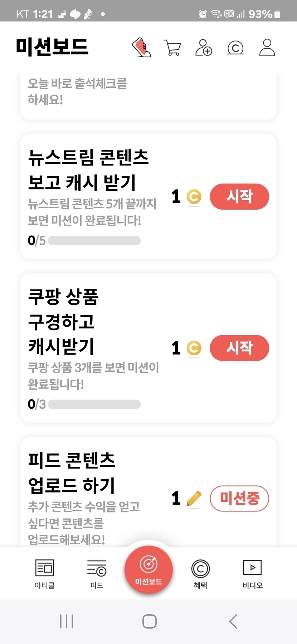
Task: Start the 쿠팡 상품 구경하고 캐시받기 mission
Action: (239, 348)
